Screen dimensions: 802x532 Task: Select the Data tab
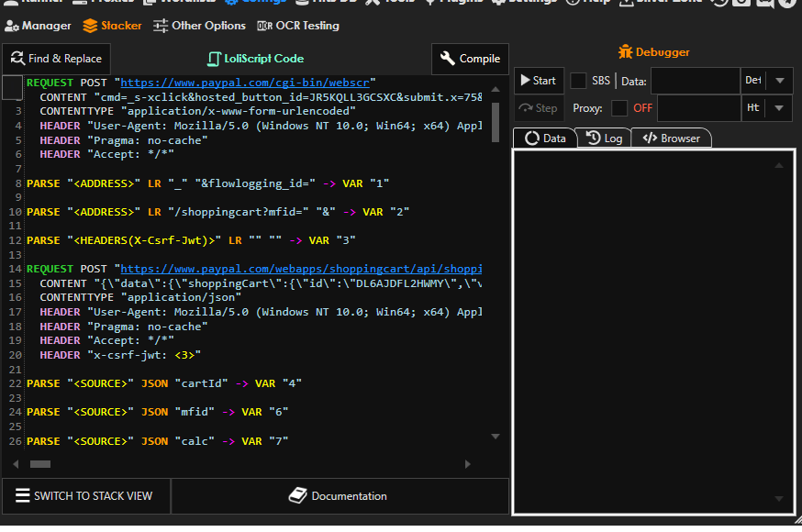[x=545, y=139]
